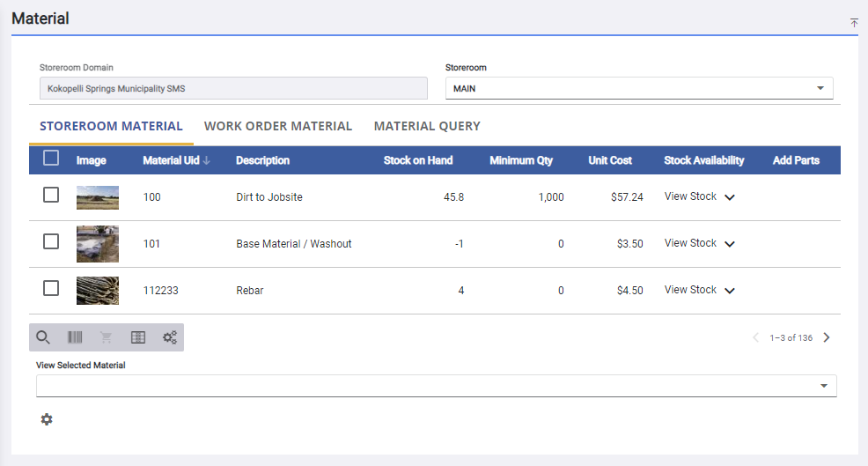Screen dimensions: 868x466
Task: Click the table grid view icon
Action: (138, 337)
